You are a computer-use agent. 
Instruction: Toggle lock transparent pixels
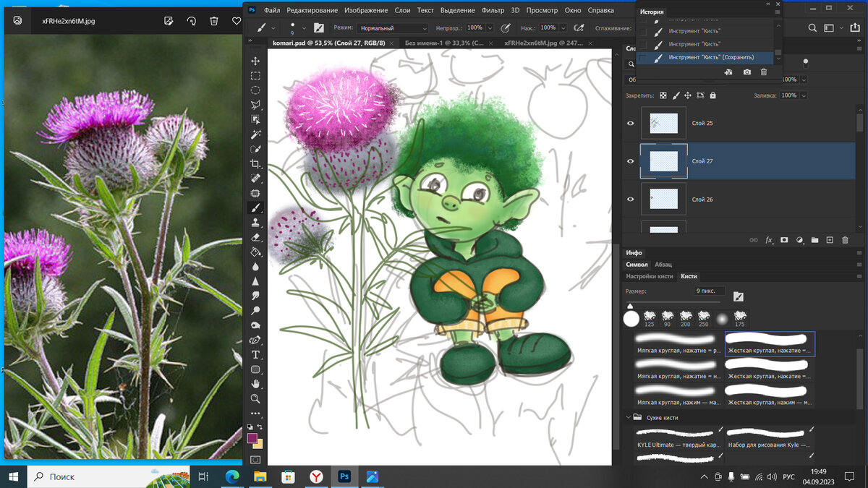[x=663, y=95]
